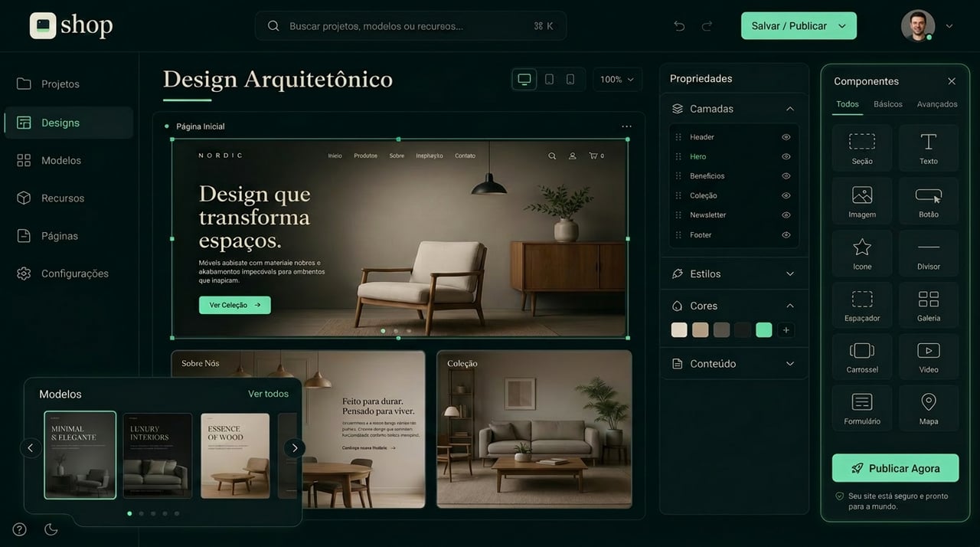Add an Ícone component
Image resolution: width=980 pixels, height=547 pixels.
pos(862,253)
